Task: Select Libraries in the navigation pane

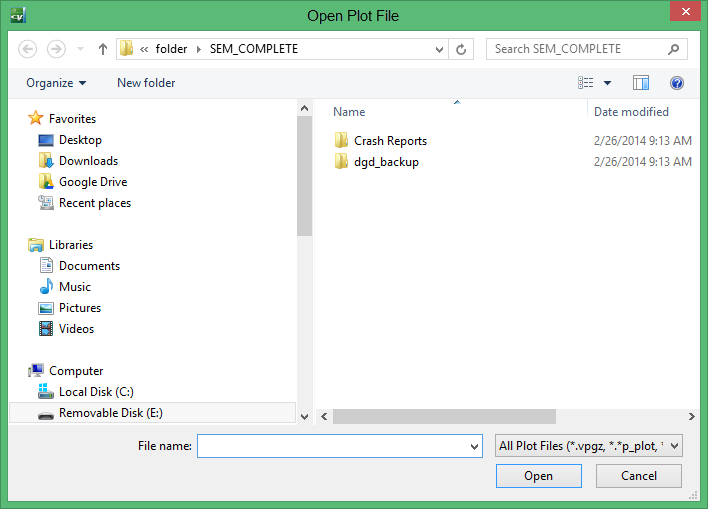Action: [x=71, y=245]
